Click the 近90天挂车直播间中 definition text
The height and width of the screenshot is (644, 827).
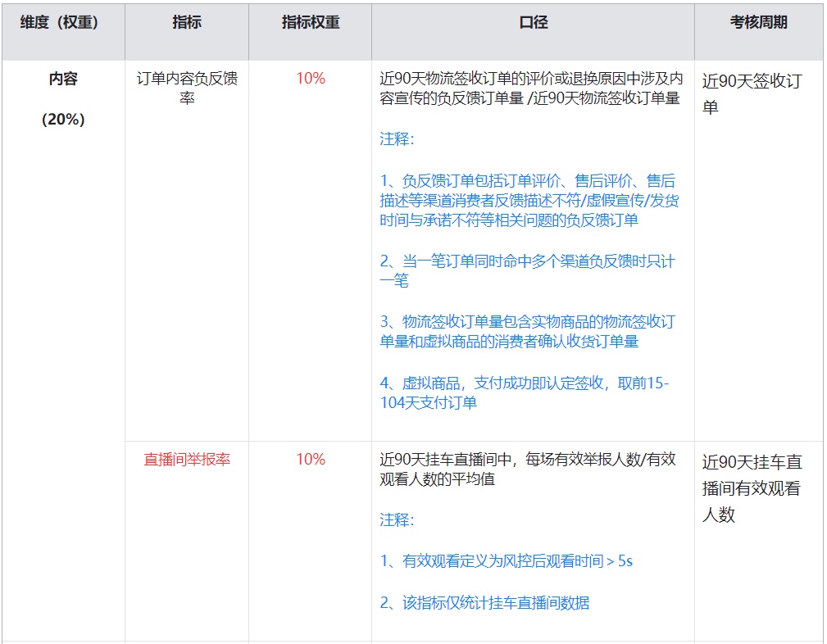click(528, 469)
